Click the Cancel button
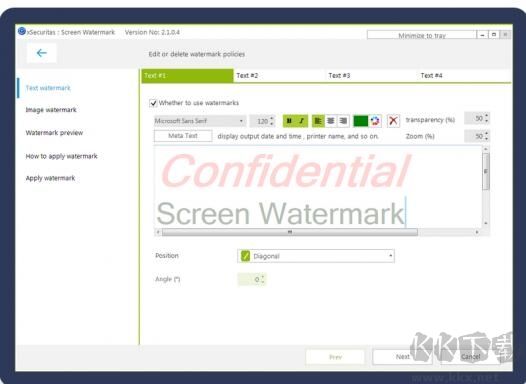 [470, 357]
